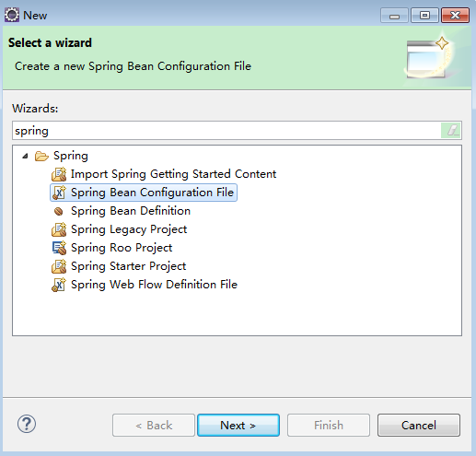Maximize the New wizard window
This screenshot has width=476, height=456.
pos(424,15)
